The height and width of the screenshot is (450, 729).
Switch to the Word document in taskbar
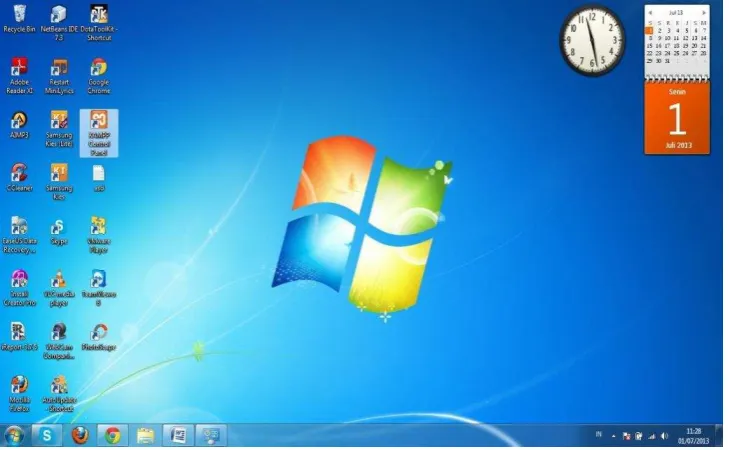tap(178, 436)
